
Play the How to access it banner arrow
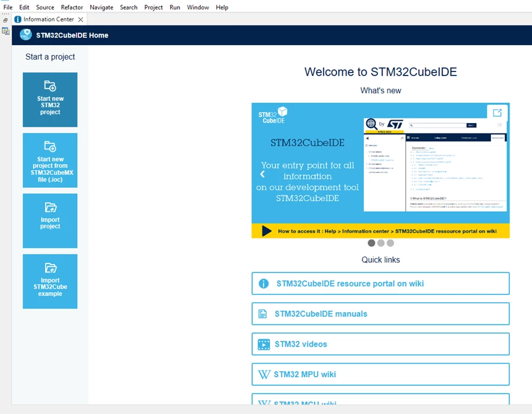pos(267,231)
